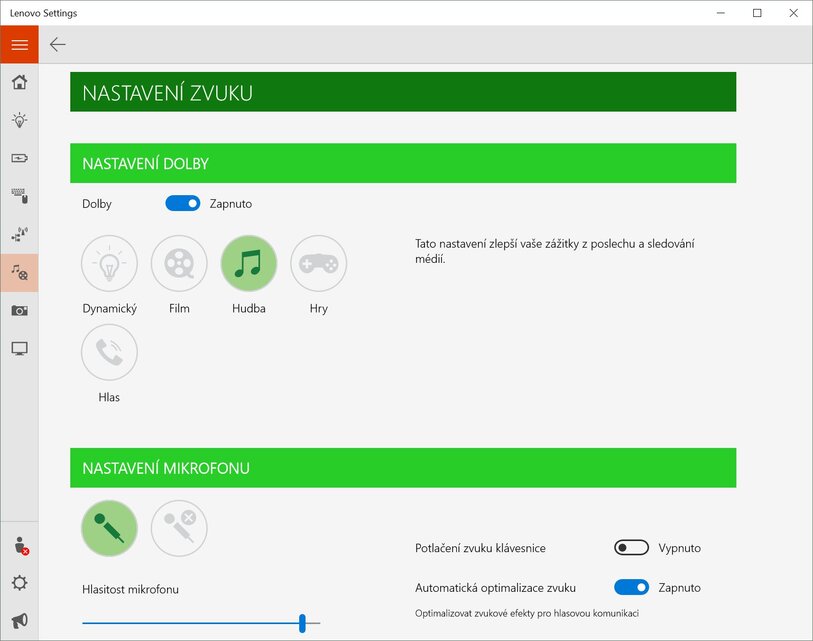Disable Automatická optimalizace zvuku switch

coord(631,588)
